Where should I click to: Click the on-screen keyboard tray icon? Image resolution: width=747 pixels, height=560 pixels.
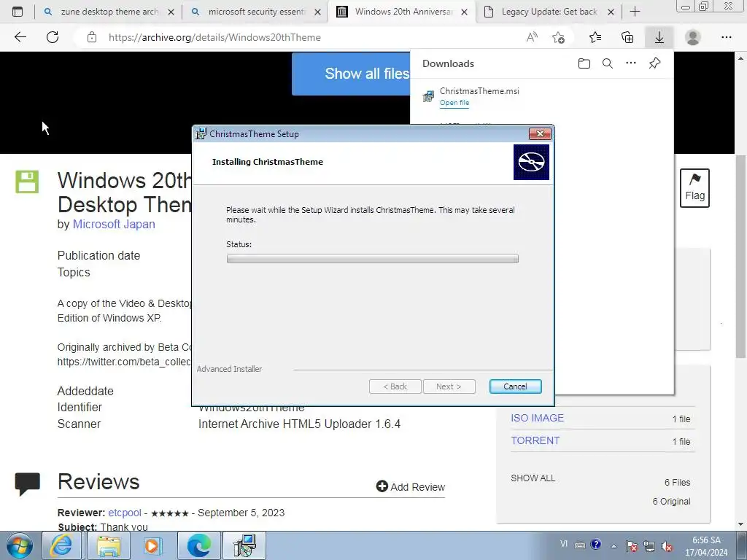(x=580, y=545)
